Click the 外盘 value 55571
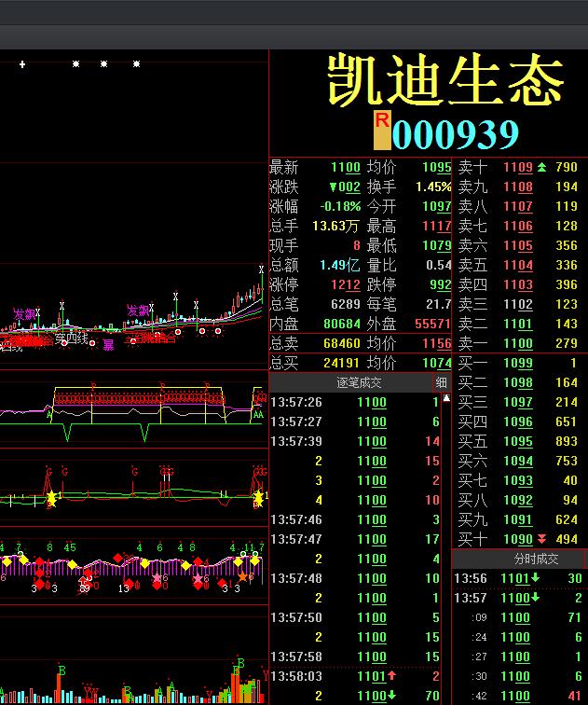The width and height of the screenshot is (588, 705). 432,325
